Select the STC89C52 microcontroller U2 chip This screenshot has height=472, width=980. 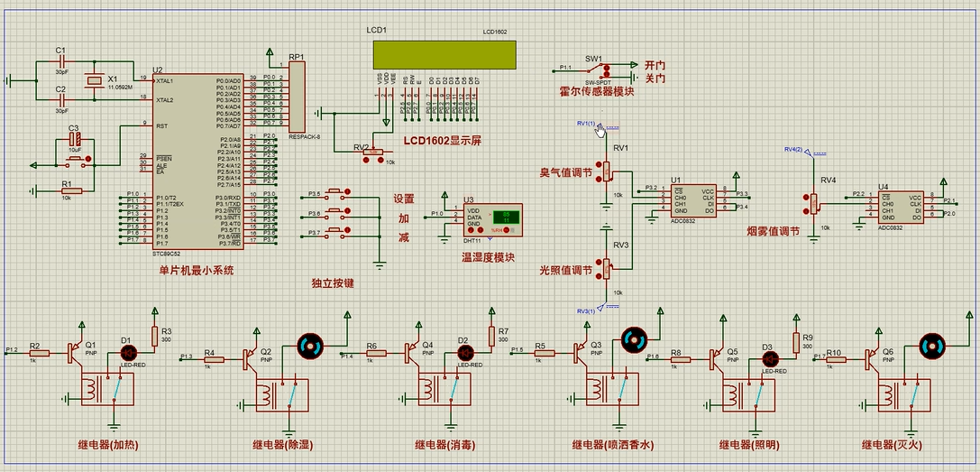(198, 161)
